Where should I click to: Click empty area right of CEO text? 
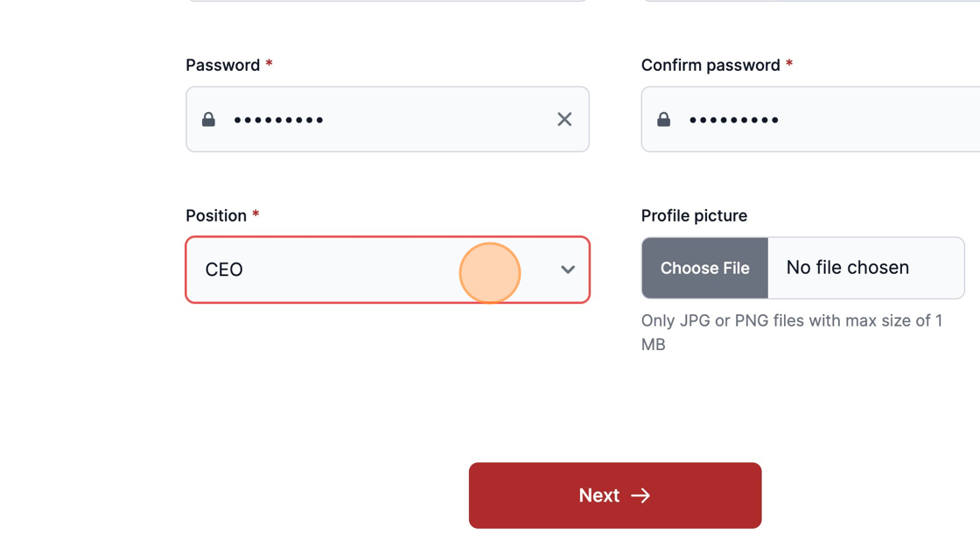tap(388, 270)
